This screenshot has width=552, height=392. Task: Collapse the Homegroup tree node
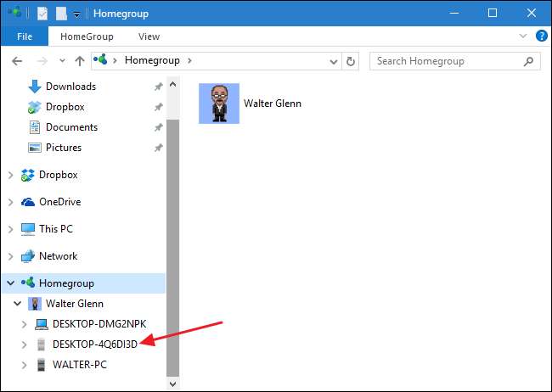(x=10, y=283)
